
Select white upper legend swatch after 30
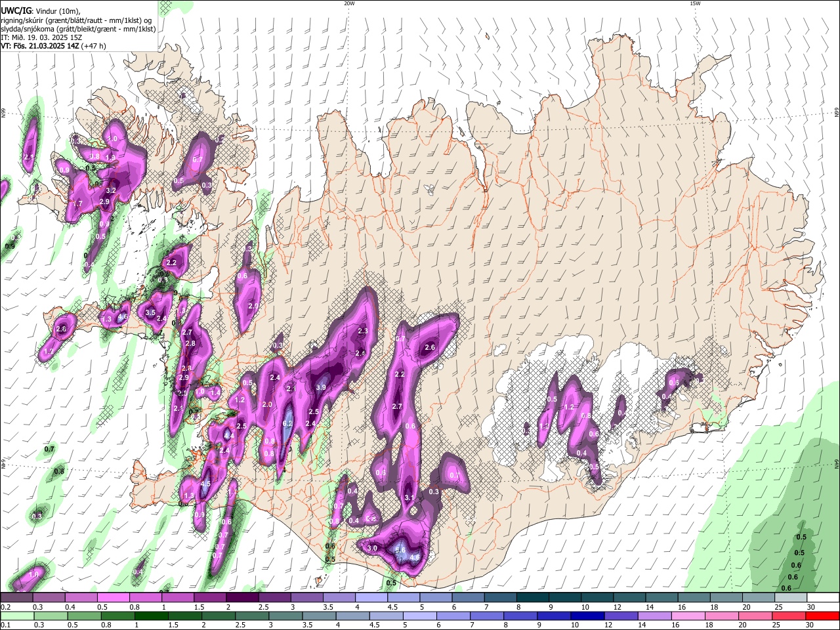click(824, 598)
